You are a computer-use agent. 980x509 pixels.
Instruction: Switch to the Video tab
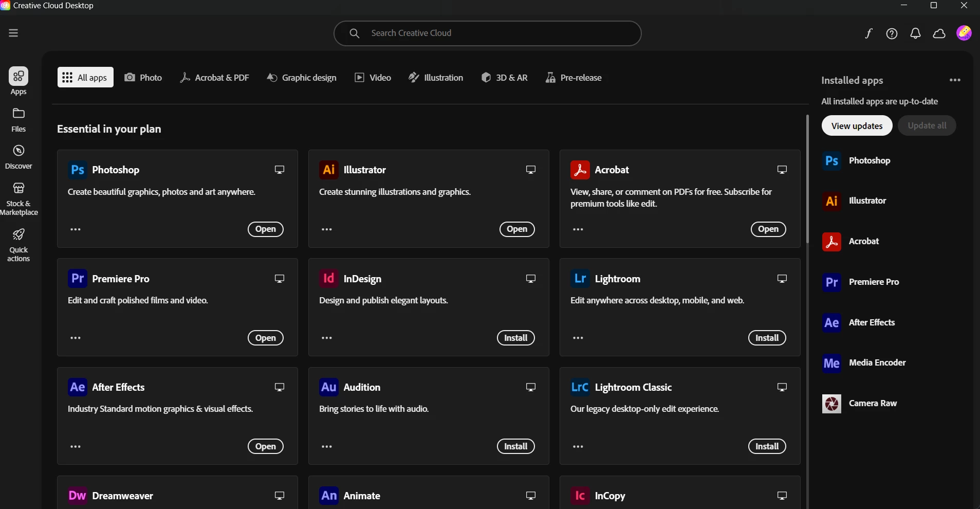(x=373, y=78)
